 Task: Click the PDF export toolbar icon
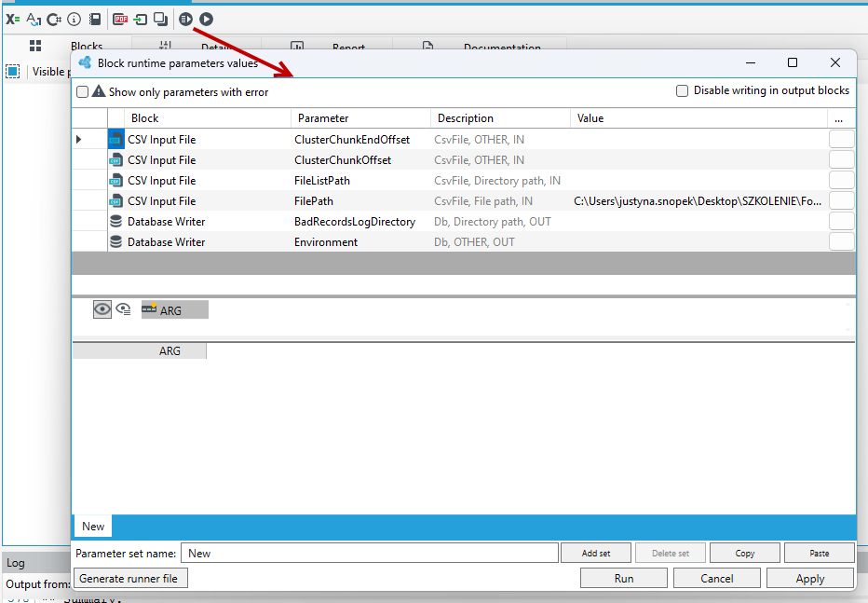[120, 20]
